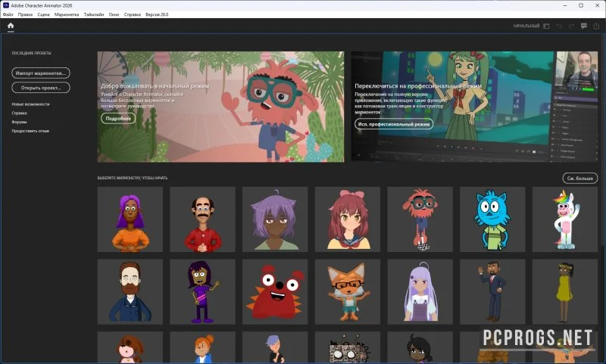Click Исп. профессиональный режим button
Viewport: 606px width, 364px height.
(x=394, y=124)
